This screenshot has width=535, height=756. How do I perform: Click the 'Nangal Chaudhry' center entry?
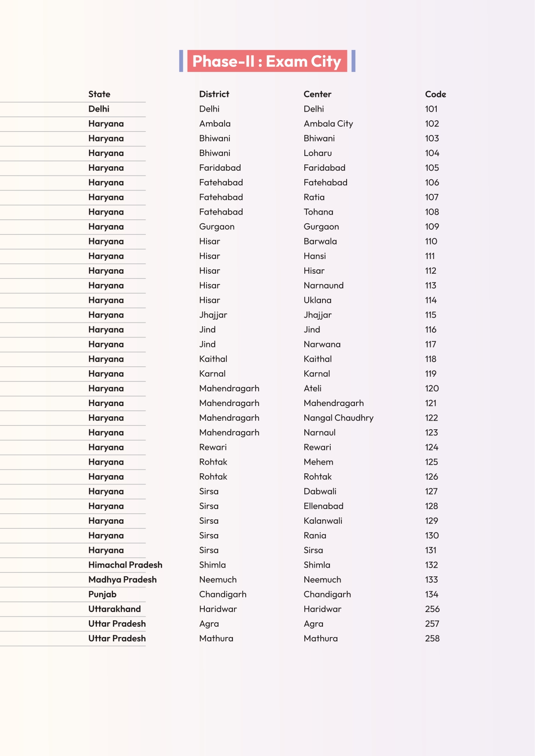[x=338, y=418]
